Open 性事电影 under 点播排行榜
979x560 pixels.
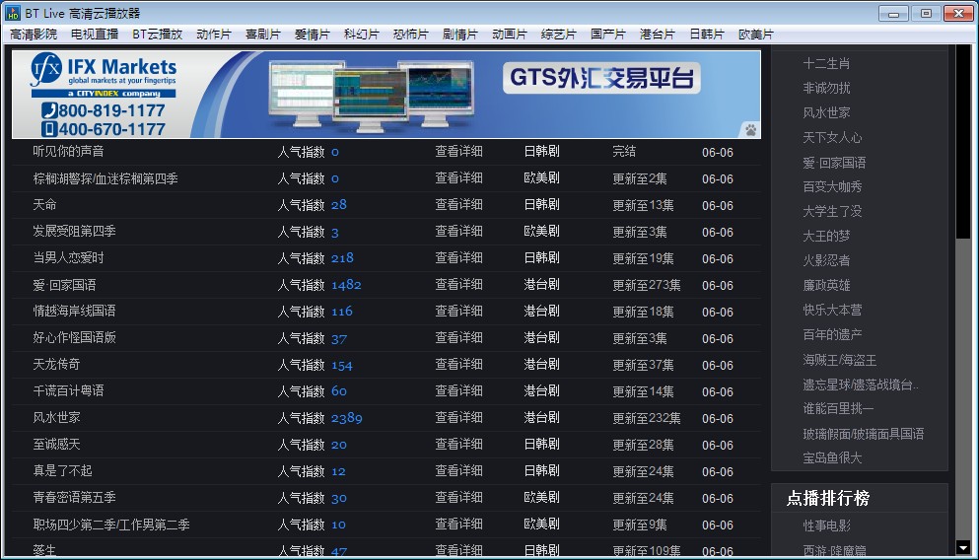pos(826,525)
